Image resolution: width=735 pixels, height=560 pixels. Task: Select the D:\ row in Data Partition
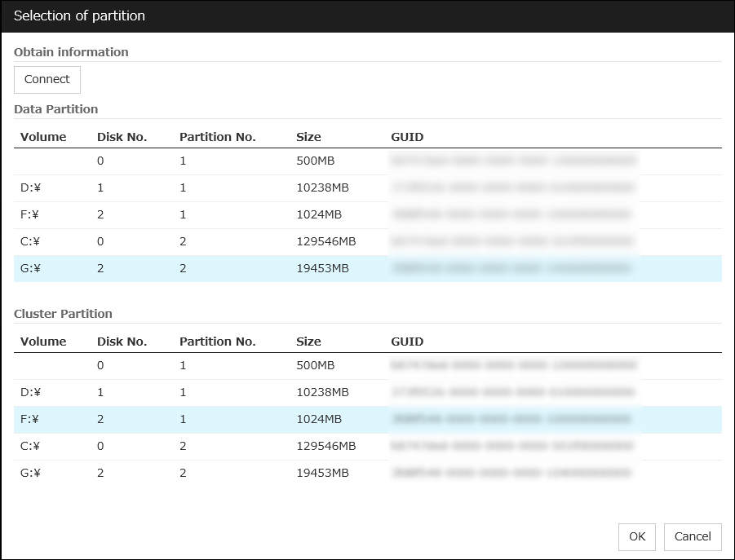tap(163, 187)
